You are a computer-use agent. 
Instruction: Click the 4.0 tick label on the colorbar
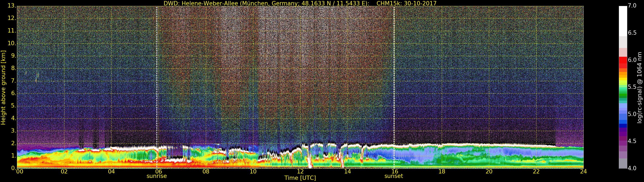coord(632,168)
